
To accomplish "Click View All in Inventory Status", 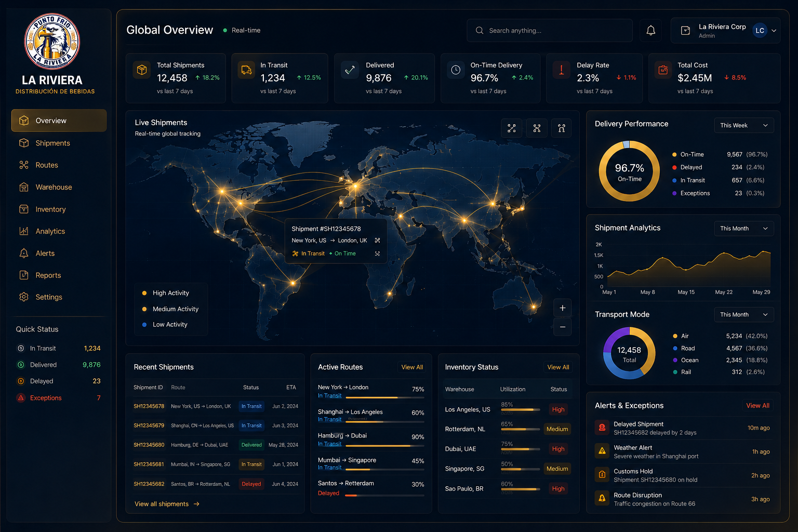I will tap(558, 367).
